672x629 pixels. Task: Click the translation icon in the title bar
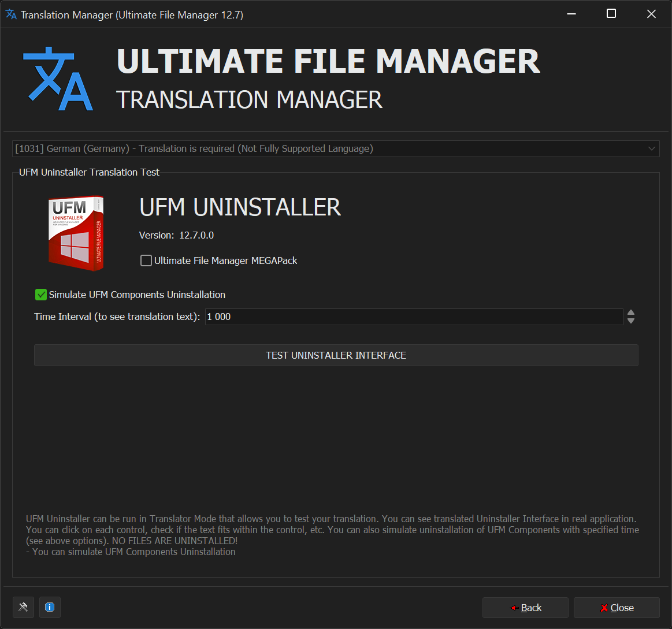[11, 14]
